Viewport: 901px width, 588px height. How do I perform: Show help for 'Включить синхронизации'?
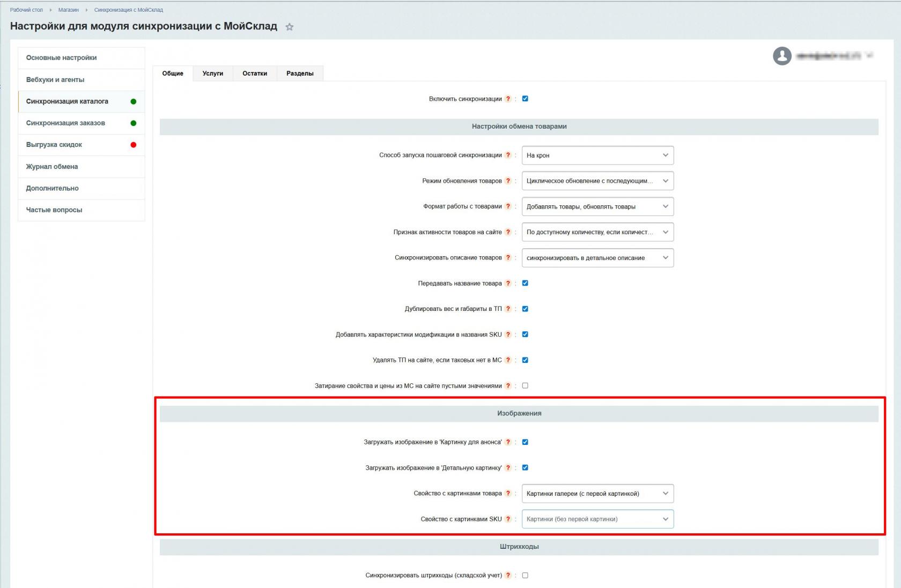508,99
